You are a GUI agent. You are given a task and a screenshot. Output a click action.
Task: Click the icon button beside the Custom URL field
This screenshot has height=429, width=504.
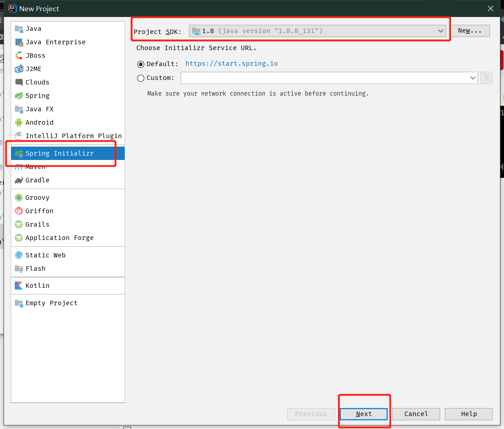click(486, 78)
